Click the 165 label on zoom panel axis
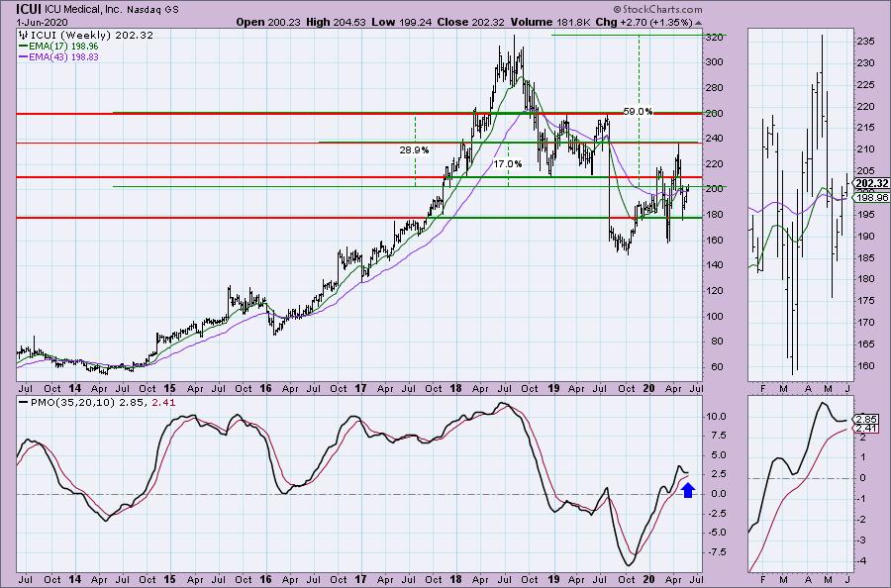The width and height of the screenshot is (891, 588). (865, 343)
